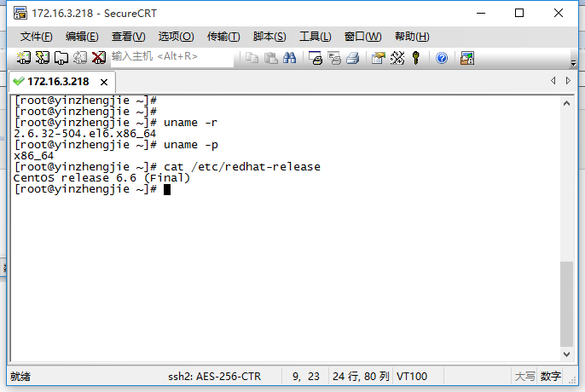Viewport: 585px width, 392px height.
Task: Click the Find binoculars icon
Action: pos(290,58)
